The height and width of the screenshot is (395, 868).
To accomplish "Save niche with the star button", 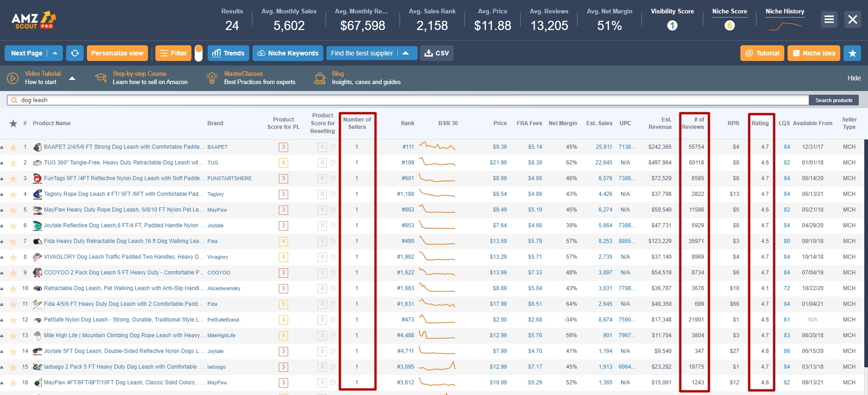I will click(852, 53).
